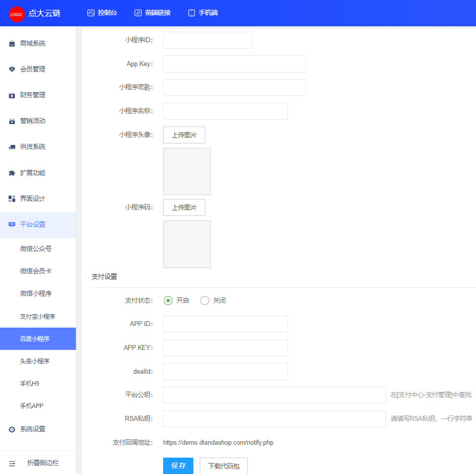The image size is (476, 474).
Task: Open 支付宝小程序 settings
Action: [38, 317]
